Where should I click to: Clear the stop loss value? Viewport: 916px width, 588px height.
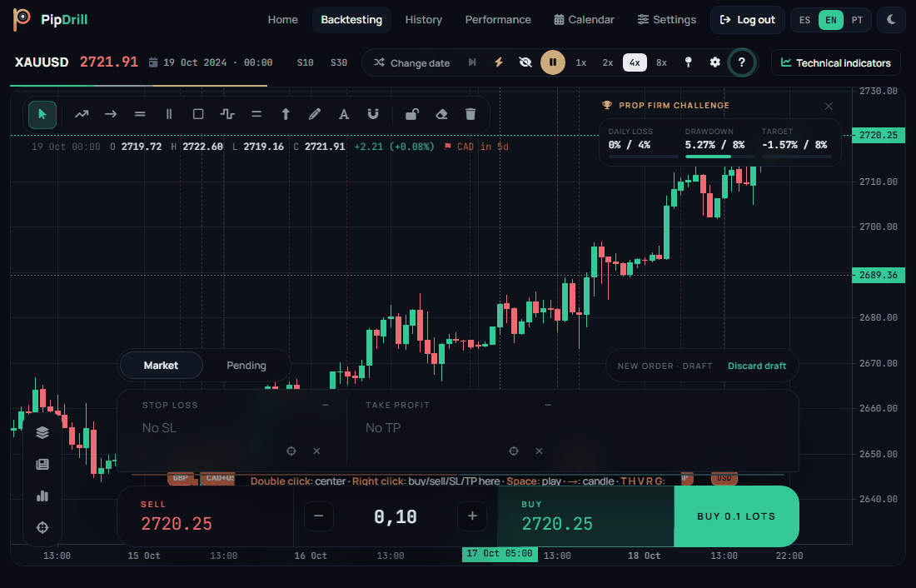coord(316,451)
